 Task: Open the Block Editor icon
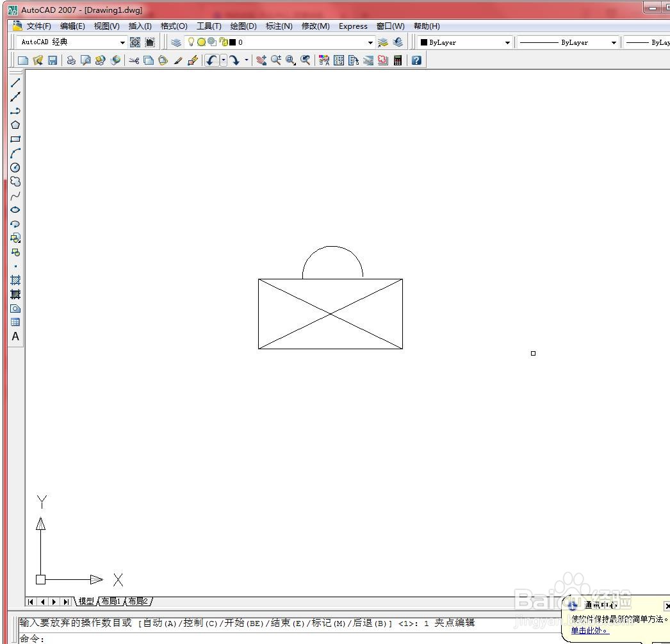(x=193, y=61)
